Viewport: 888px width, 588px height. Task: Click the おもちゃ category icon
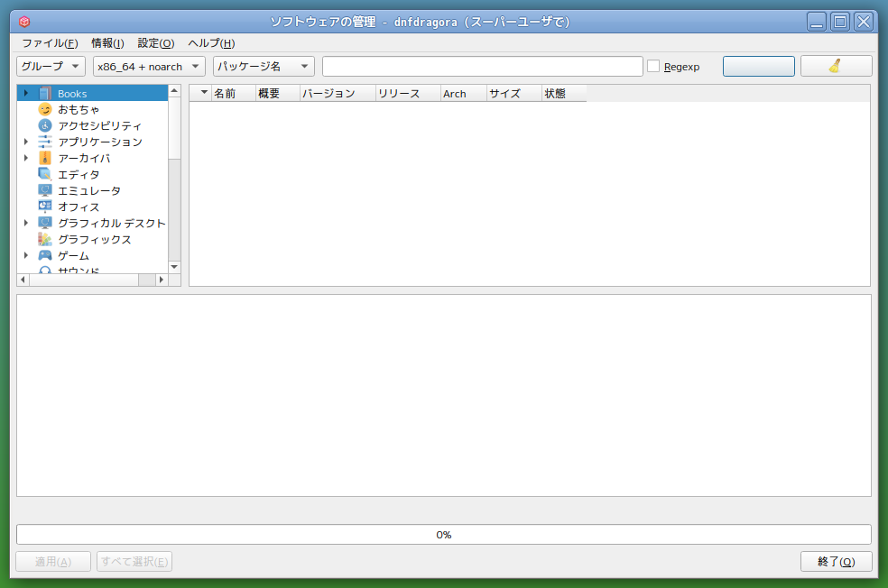pyautogui.click(x=44, y=108)
